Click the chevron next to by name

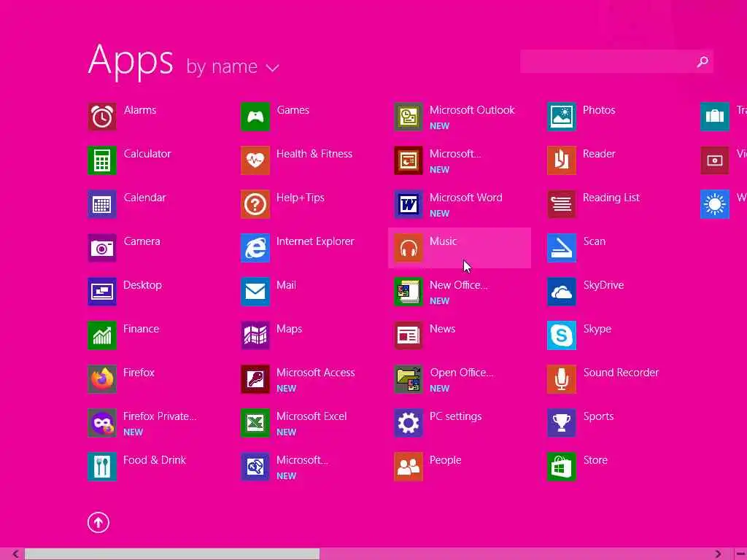(x=273, y=68)
